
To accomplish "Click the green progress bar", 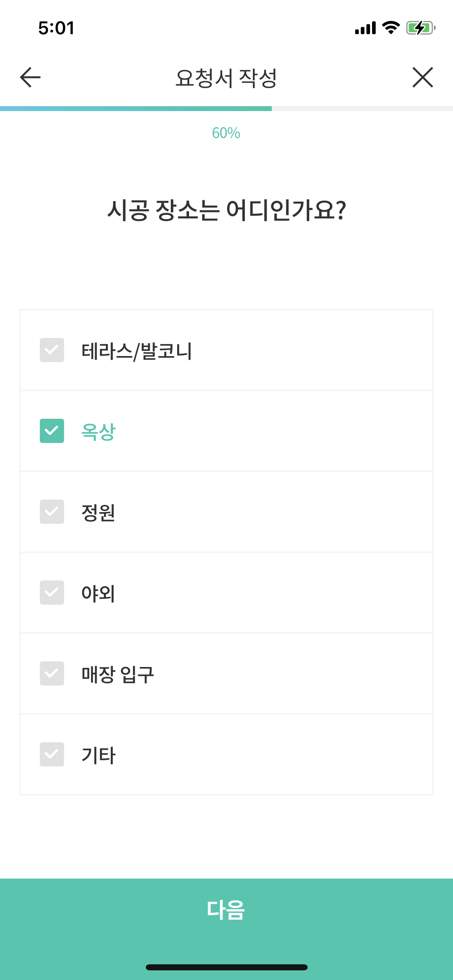I will [x=136, y=107].
